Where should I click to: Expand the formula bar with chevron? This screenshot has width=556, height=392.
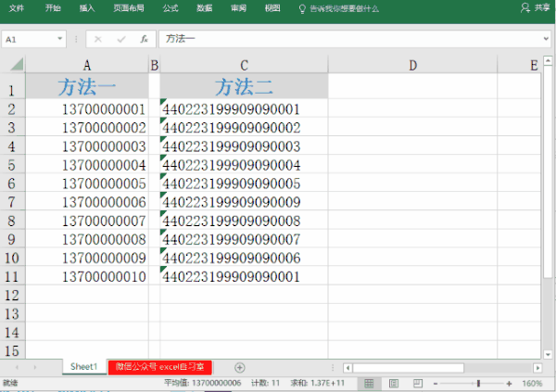pos(546,39)
